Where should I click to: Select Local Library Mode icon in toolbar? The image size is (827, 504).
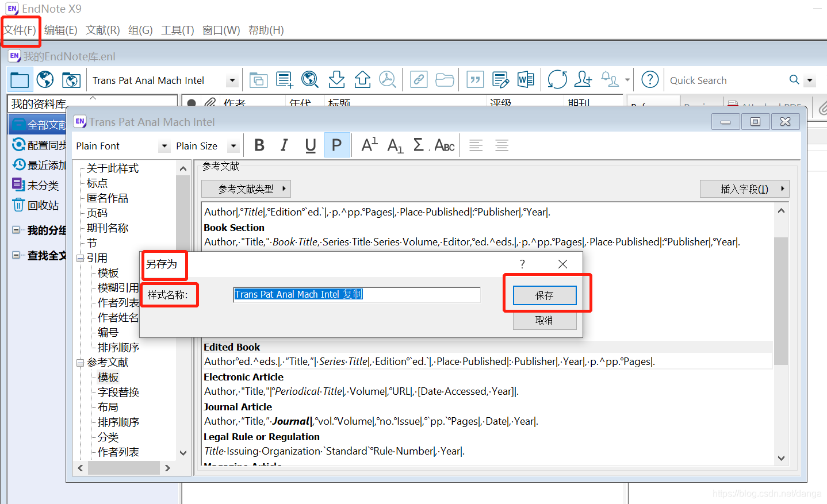[x=20, y=80]
